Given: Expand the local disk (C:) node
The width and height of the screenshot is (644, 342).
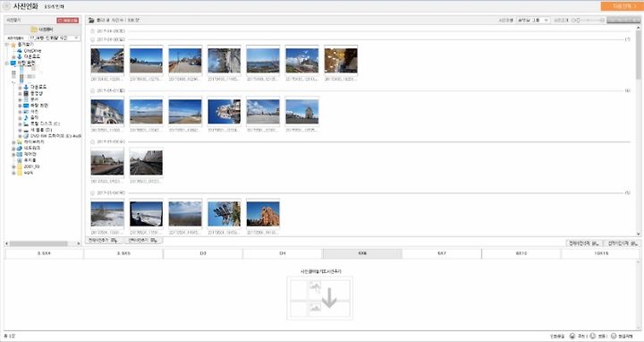Looking at the screenshot, I should point(20,124).
